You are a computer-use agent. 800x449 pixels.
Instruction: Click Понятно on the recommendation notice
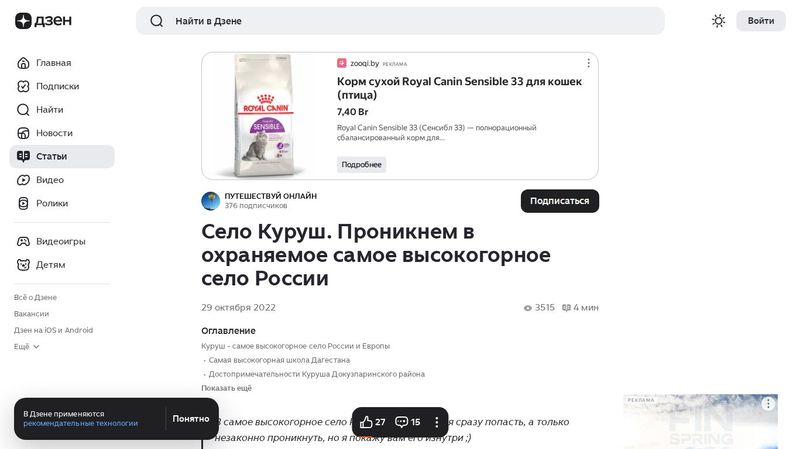[x=191, y=418]
